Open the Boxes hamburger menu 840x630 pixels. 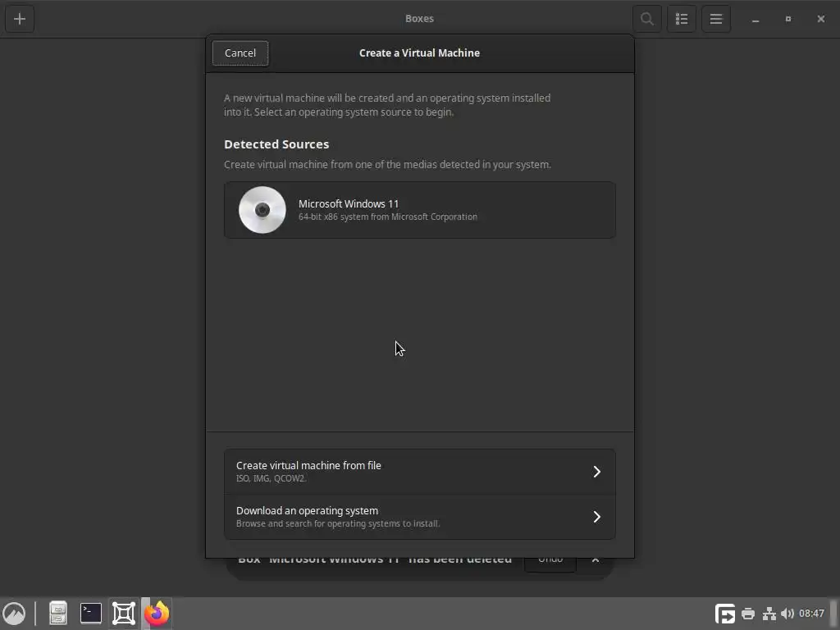tap(716, 19)
